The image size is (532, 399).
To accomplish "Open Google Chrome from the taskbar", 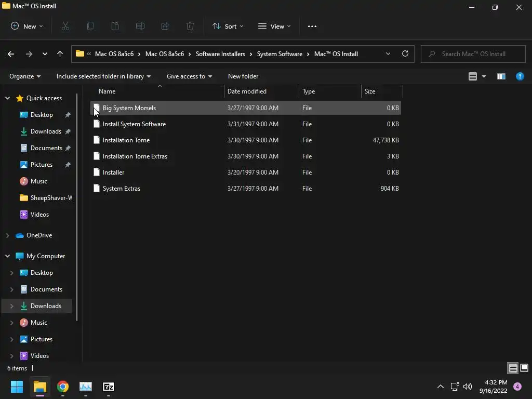I will [x=63, y=387].
